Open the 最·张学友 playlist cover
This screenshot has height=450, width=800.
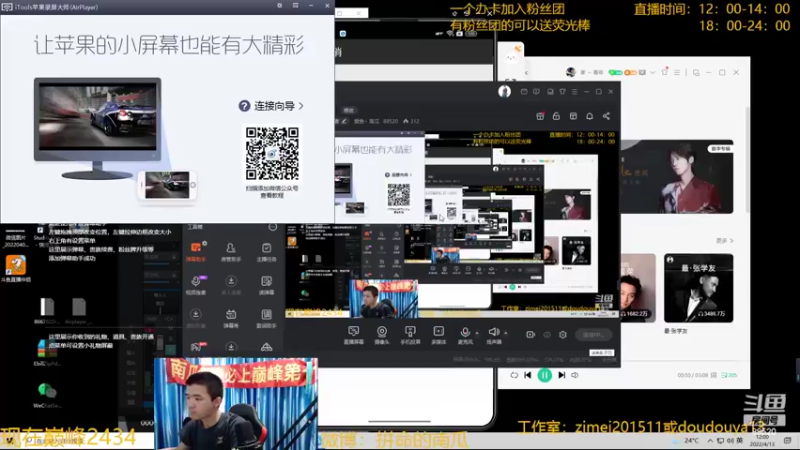point(698,288)
